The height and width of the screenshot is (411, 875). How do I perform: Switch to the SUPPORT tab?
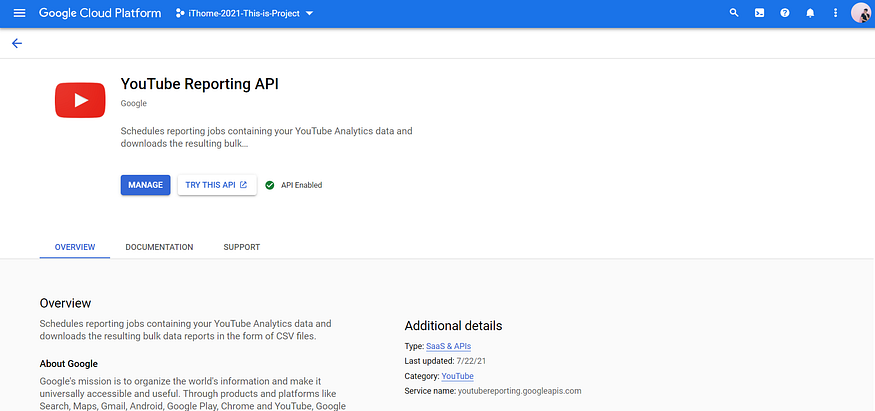click(242, 247)
